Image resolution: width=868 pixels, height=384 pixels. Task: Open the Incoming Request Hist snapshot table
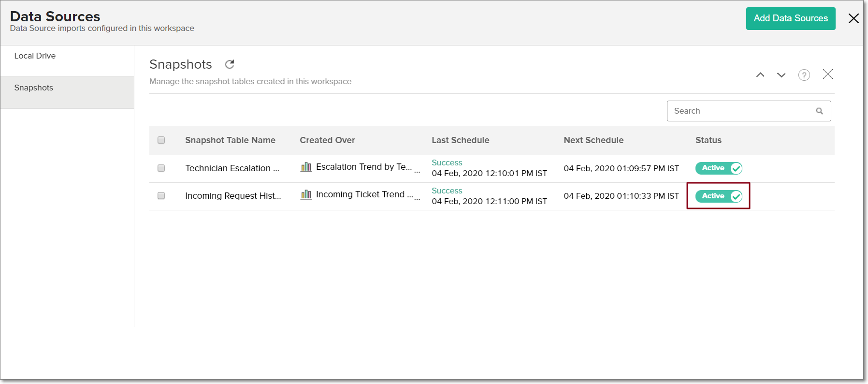point(233,196)
